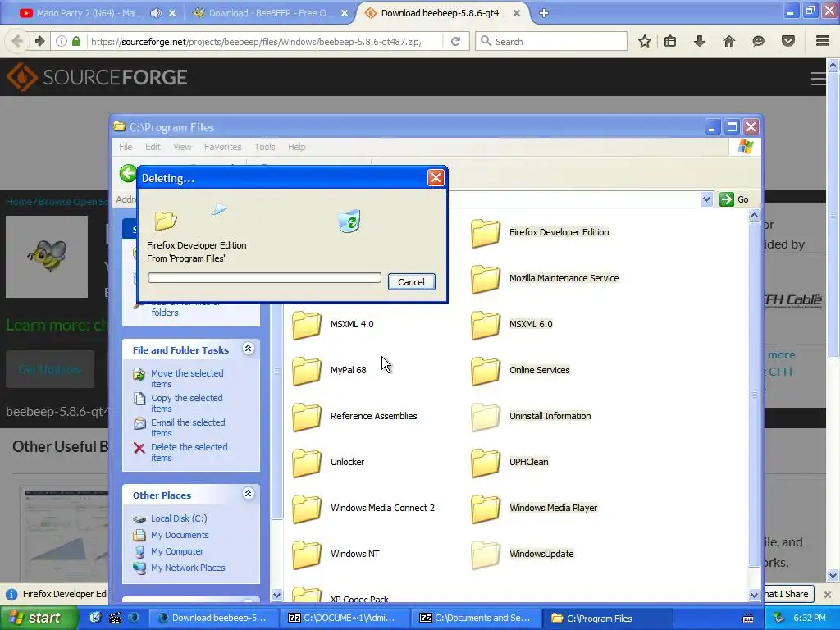
Task: Reload the page in Firefox
Action: (x=456, y=41)
